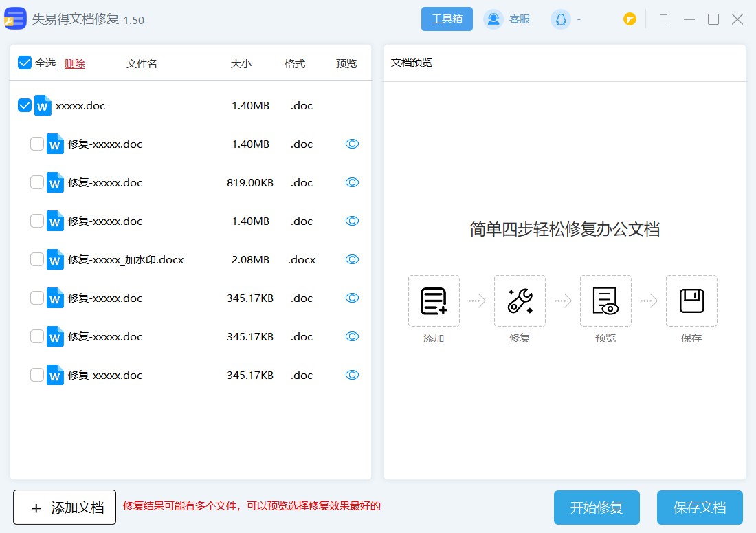Click the red 删除 delete link
756x533 pixels.
click(x=75, y=64)
